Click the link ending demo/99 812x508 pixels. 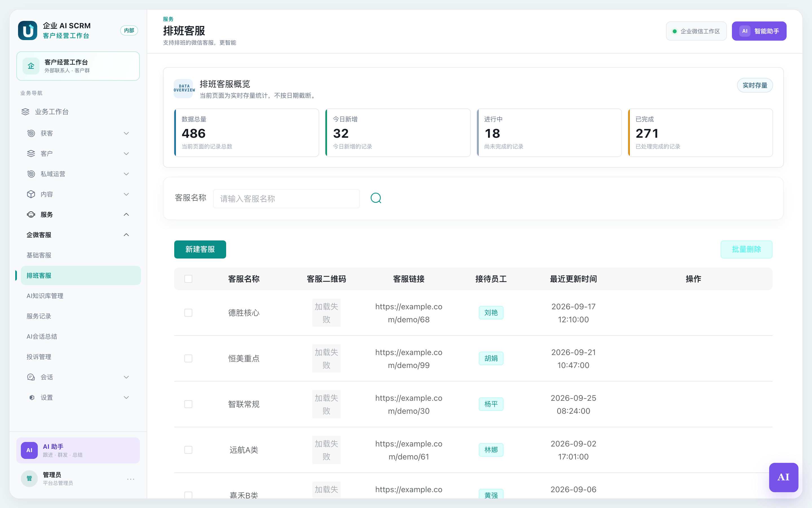coord(409,358)
